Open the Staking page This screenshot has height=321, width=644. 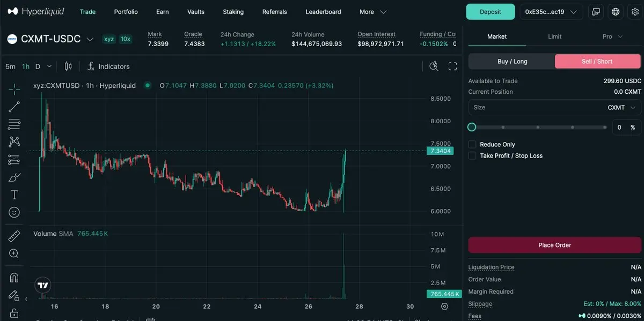click(x=233, y=12)
